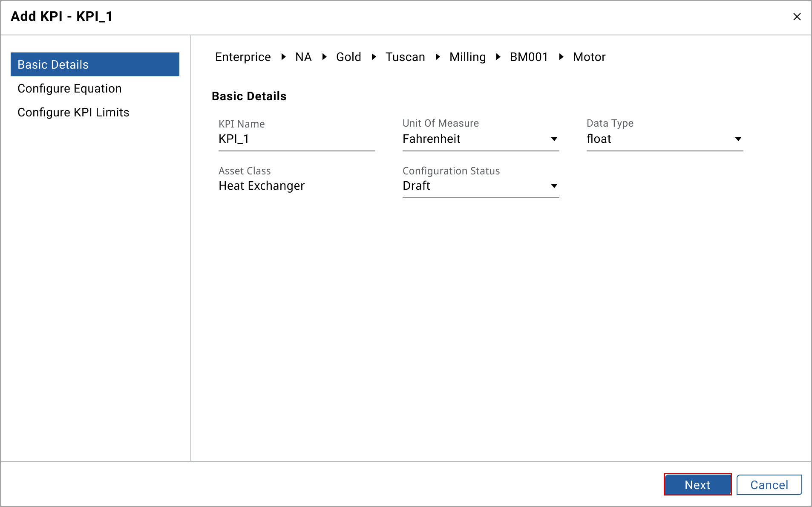Click the Enterprice breadcrumb
This screenshot has width=812, height=507.
click(243, 57)
